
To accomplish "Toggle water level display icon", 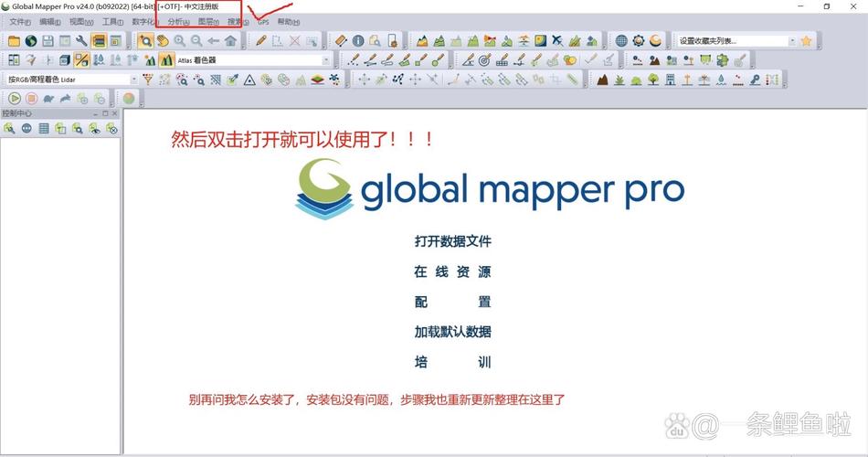I will 99,59.
